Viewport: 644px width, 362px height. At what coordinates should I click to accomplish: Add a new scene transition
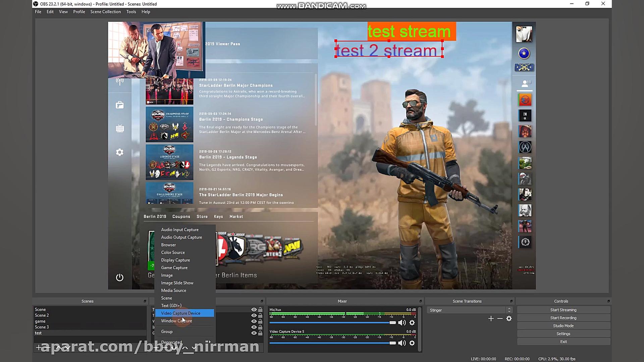pos(491,318)
